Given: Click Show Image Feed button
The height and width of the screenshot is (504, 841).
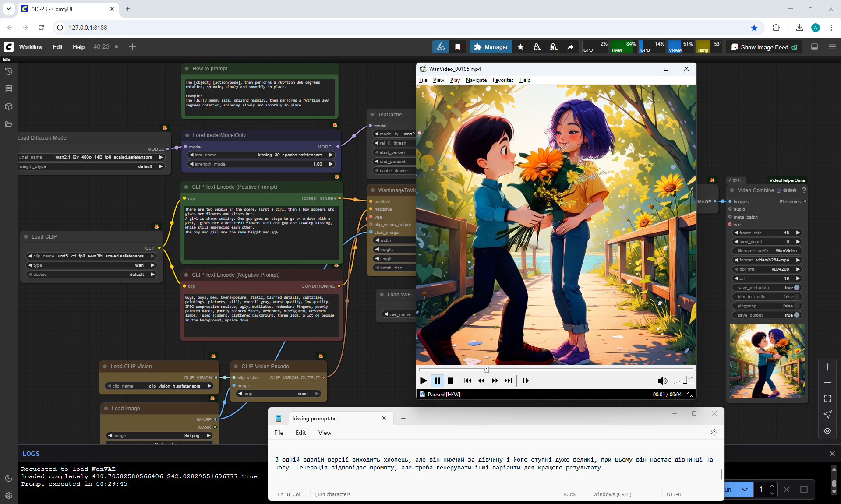Looking at the screenshot, I should coord(764,47).
